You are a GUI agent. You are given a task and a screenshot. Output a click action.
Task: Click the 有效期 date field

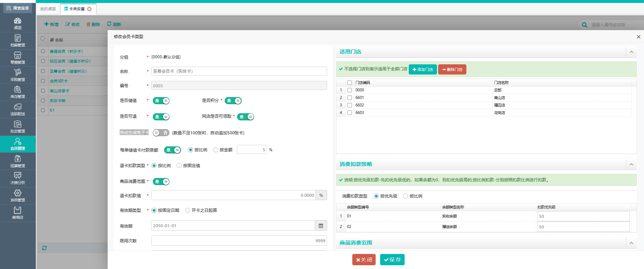(233, 226)
